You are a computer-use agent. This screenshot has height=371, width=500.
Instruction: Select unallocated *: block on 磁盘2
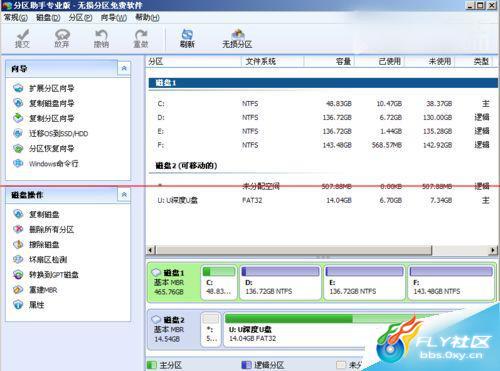tap(211, 329)
